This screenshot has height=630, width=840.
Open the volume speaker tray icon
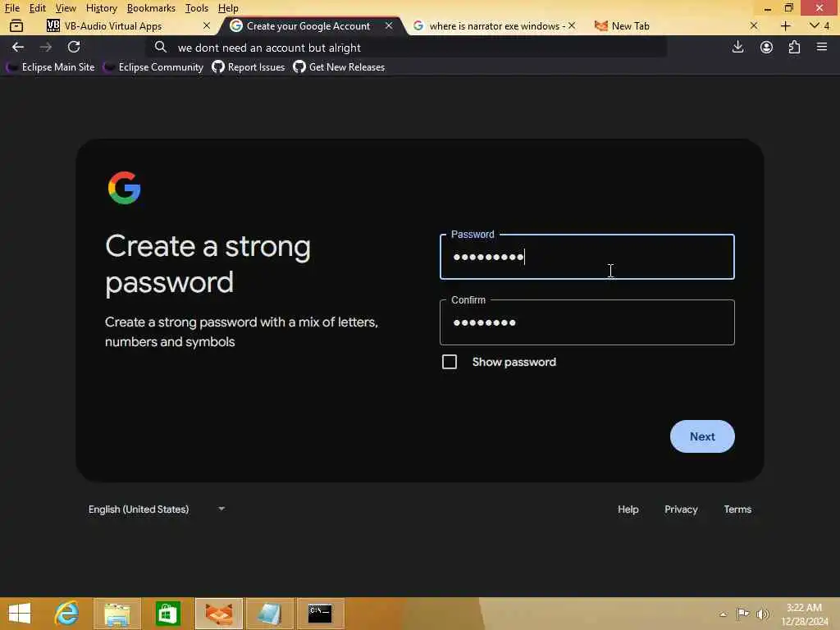click(763, 614)
